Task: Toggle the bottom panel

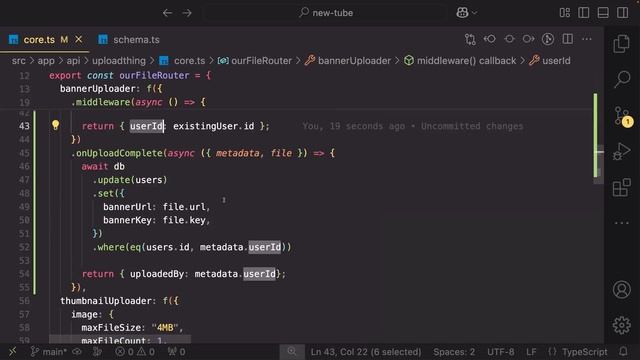Action: [x=603, y=13]
